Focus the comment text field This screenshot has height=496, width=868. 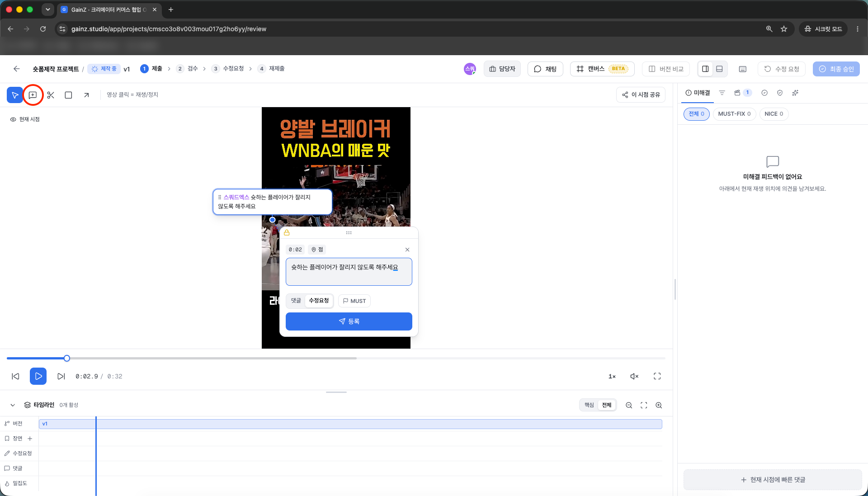[349, 272]
